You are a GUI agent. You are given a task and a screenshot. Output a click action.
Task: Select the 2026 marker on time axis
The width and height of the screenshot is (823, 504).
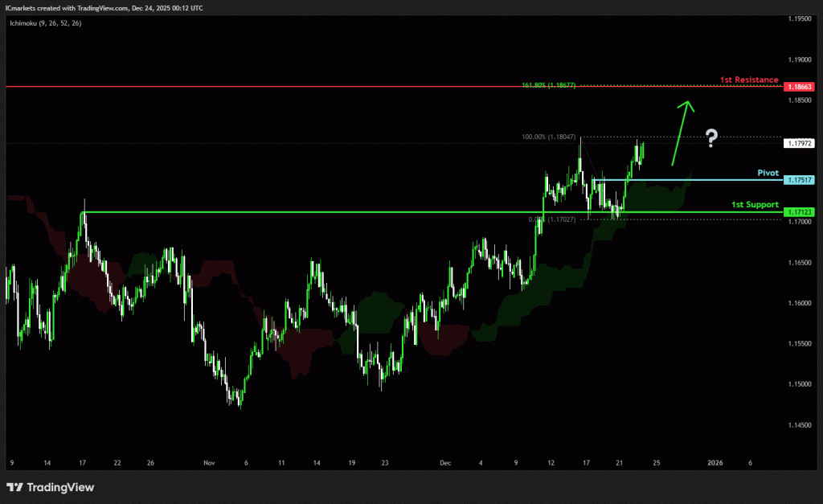point(714,463)
